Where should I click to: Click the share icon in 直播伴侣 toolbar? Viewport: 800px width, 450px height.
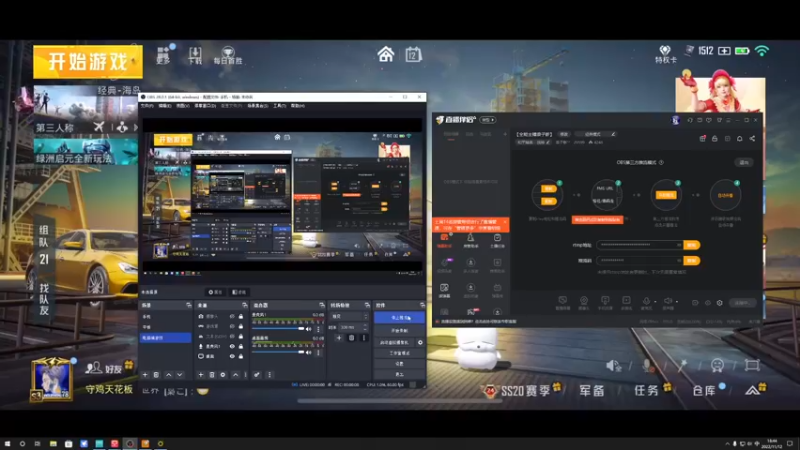(x=752, y=138)
